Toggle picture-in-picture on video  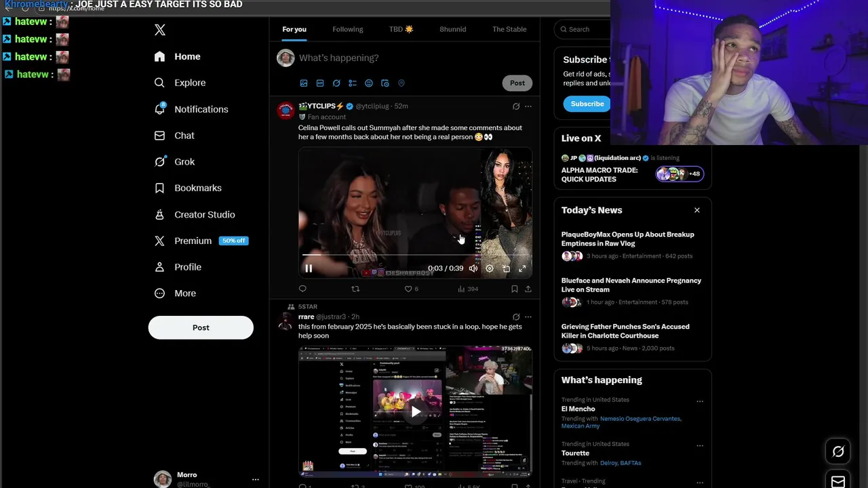coord(506,268)
